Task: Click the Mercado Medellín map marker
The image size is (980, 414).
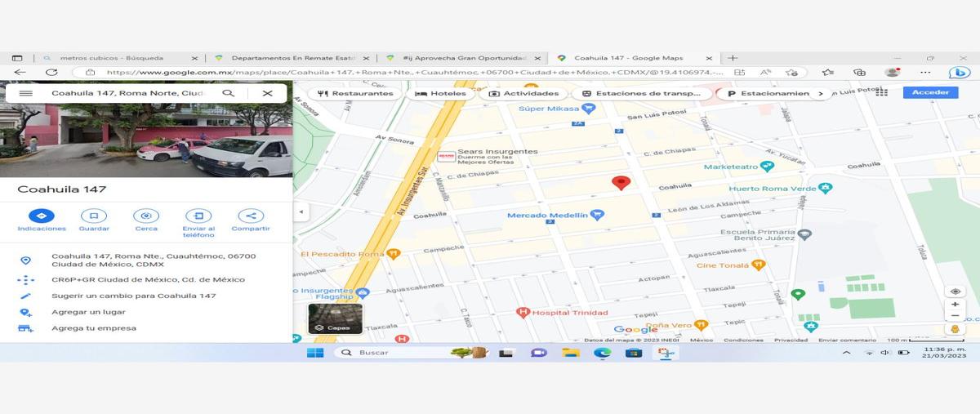Action: 597,215
